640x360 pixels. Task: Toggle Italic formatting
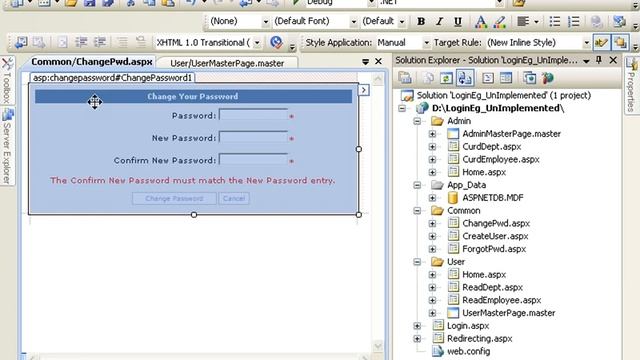(439, 21)
